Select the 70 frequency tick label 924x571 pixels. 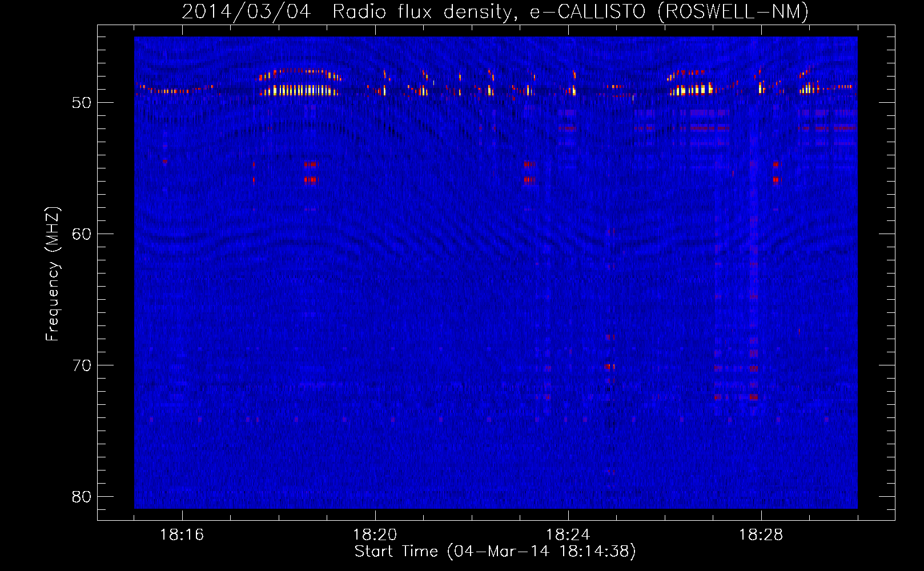[82, 365]
